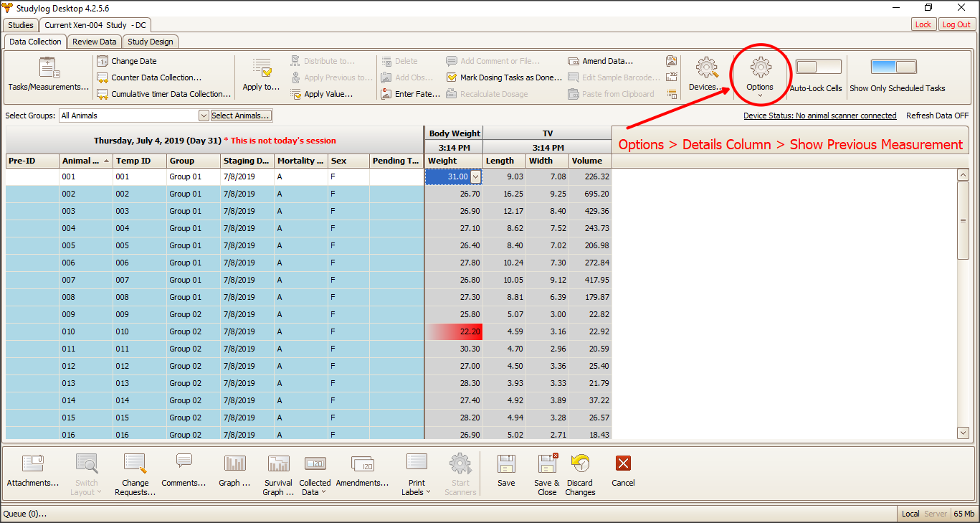Screen dimensions: 980x523
Task: Open the Comments... speech bubble tool
Action: tap(184, 470)
